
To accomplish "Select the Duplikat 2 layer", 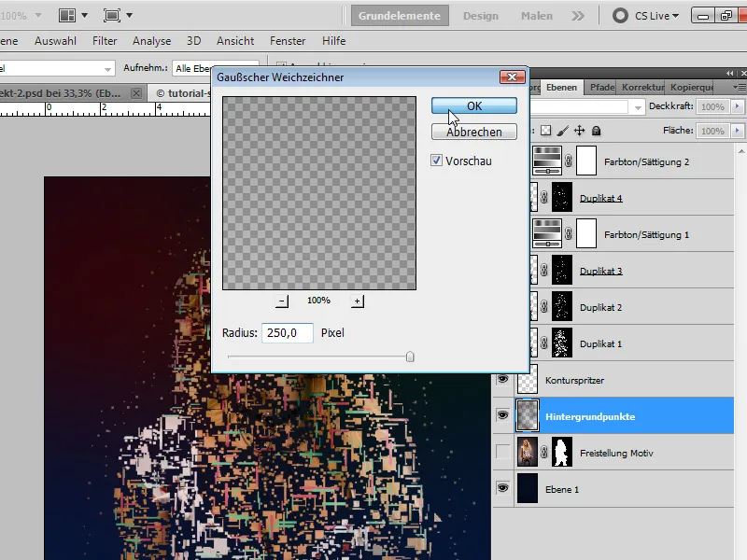I will [600, 308].
